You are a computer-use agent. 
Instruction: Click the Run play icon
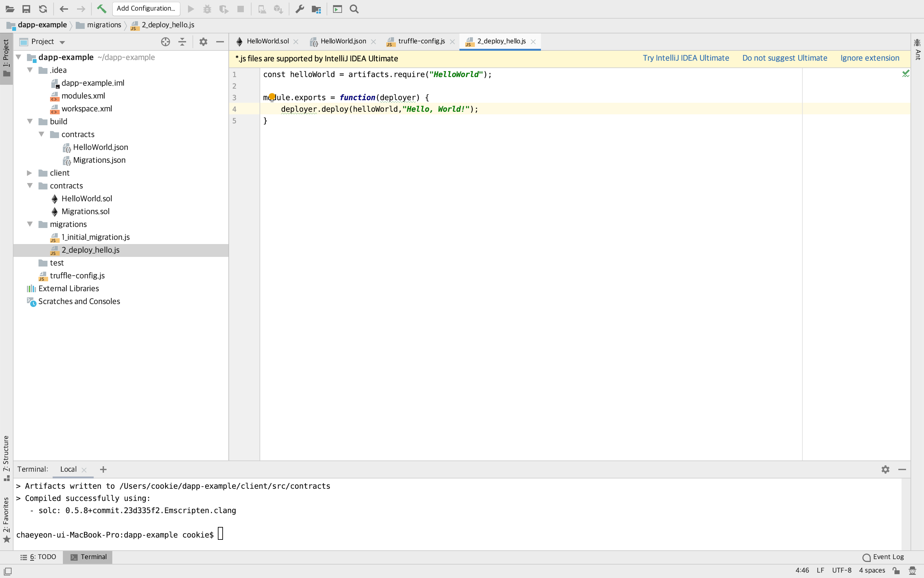pyautogui.click(x=191, y=9)
